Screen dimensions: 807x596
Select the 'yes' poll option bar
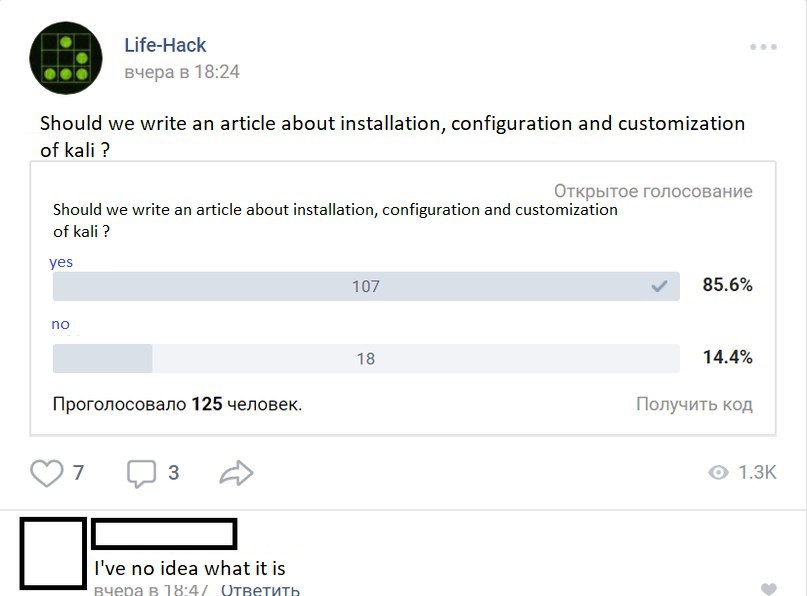[x=365, y=287]
